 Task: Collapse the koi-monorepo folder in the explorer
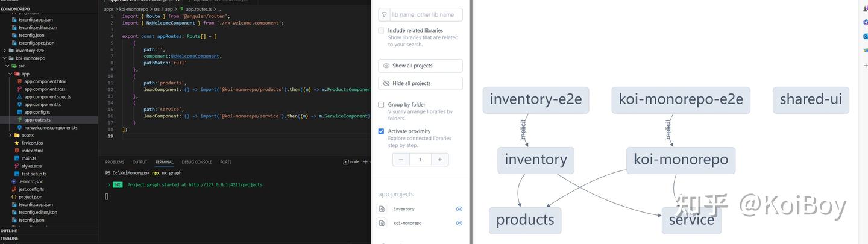click(x=4, y=58)
